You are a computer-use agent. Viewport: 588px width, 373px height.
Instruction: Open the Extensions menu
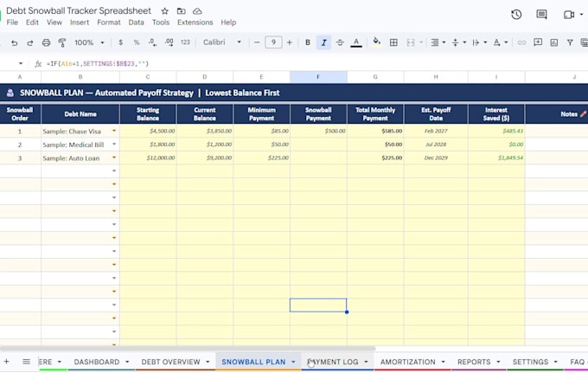coord(195,23)
